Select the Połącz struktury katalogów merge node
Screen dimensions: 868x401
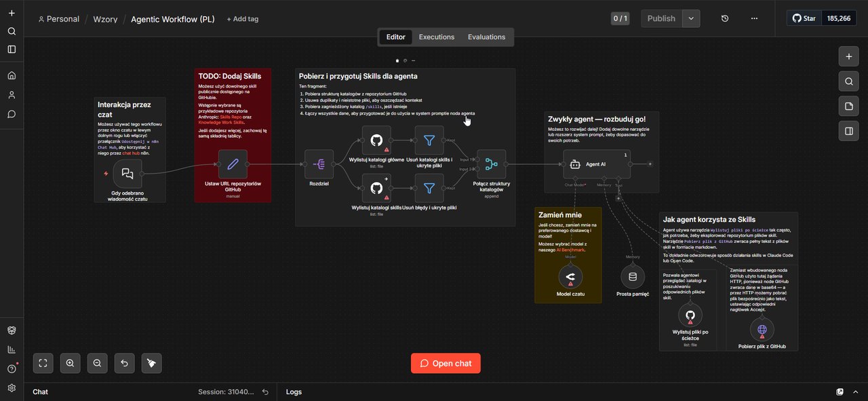(x=492, y=164)
